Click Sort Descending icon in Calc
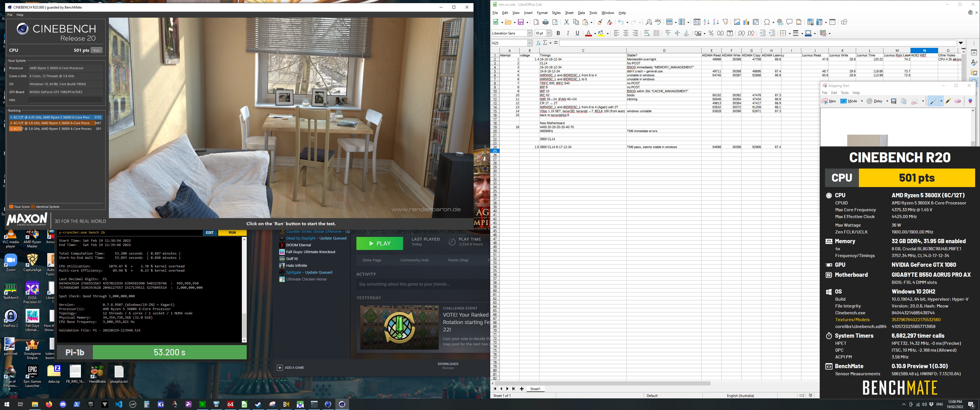The image size is (980, 410). tap(716, 22)
